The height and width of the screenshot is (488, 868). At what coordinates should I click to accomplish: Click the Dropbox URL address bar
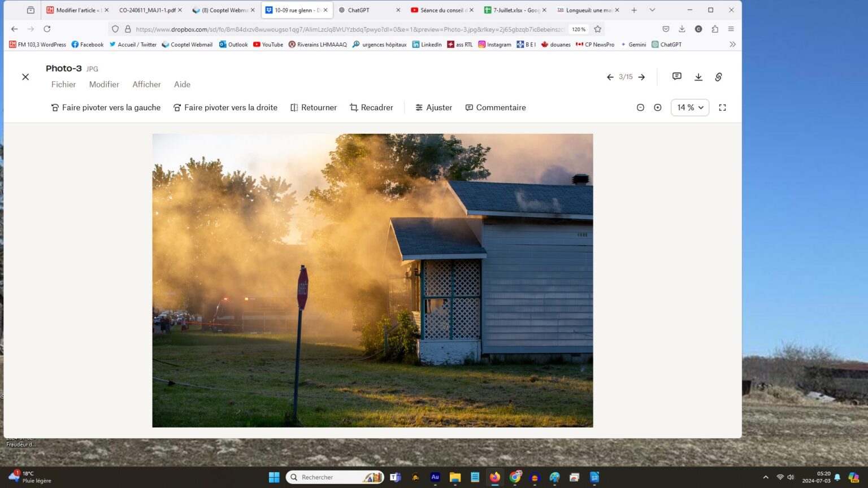coord(349,29)
